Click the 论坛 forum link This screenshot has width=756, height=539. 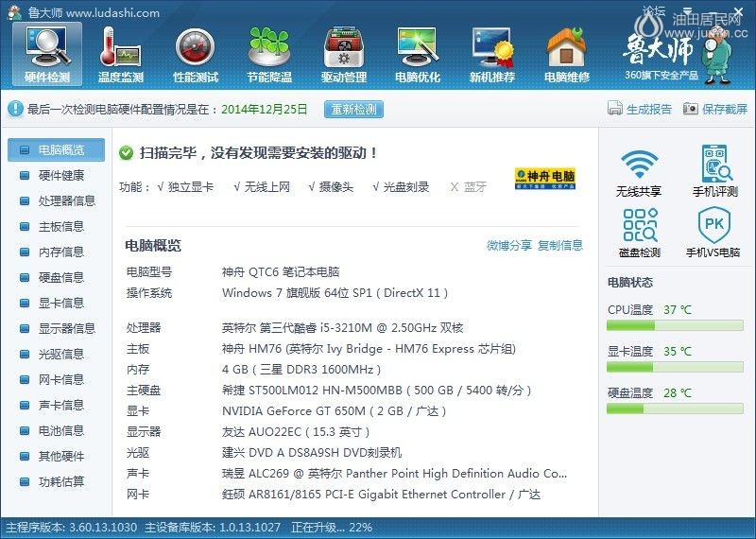(x=654, y=10)
